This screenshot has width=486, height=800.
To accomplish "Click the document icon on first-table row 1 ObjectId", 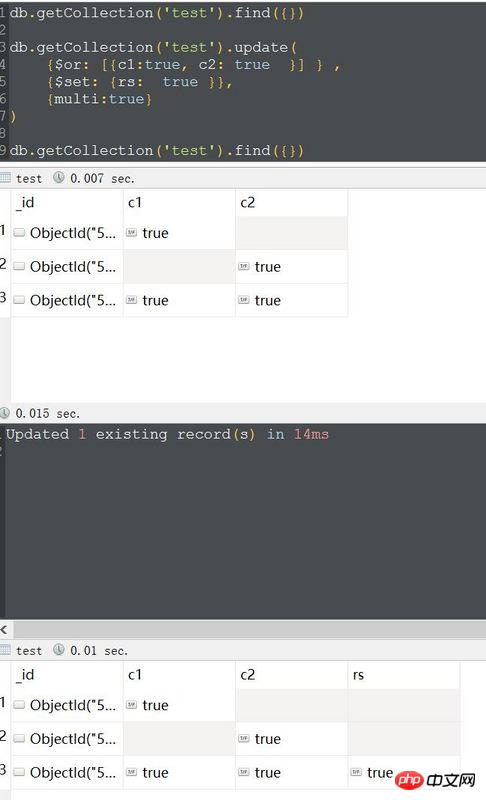I will [x=19, y=233].
